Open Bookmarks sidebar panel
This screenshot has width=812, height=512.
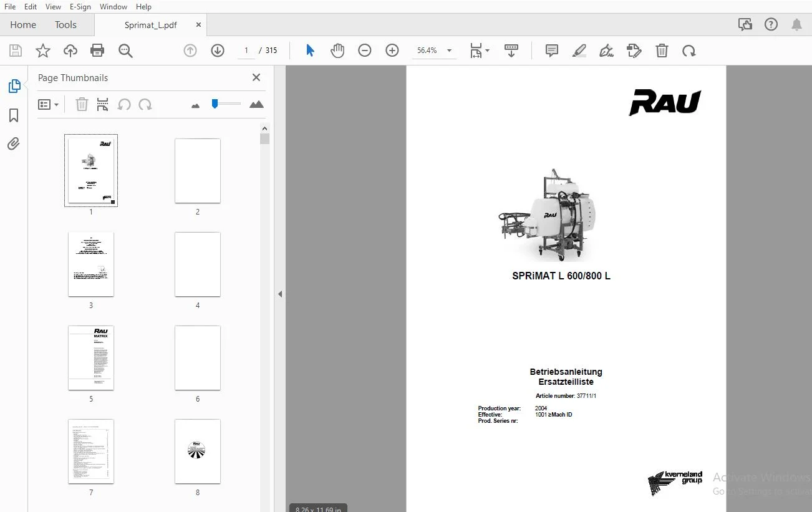[14, 115]
